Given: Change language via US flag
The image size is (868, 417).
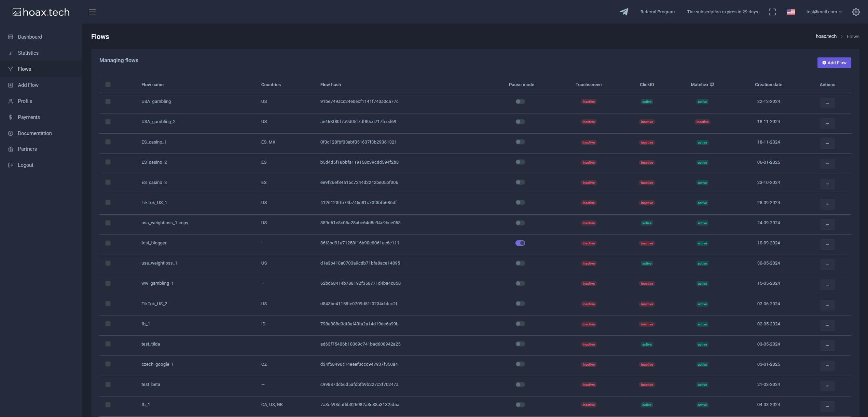Looking at the screenshot, I should click(791, 12).
